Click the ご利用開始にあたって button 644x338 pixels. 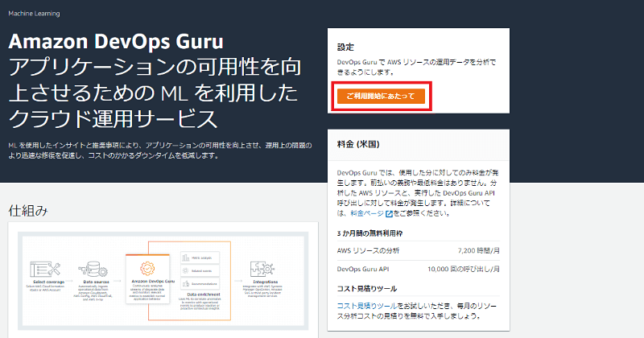coord(381,96)
